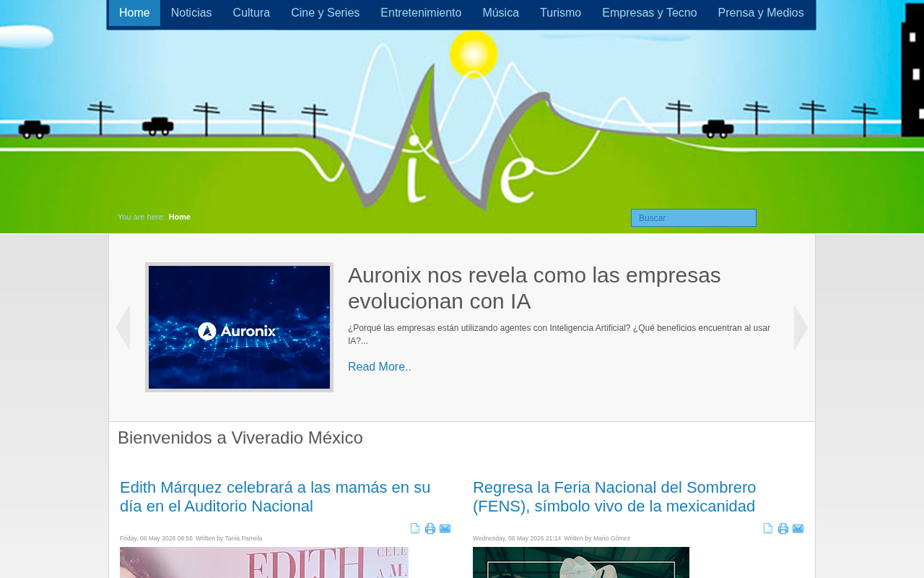This screenshot has height=578, width=924.
Task: Click Read More for the Auronix article
Action: (380, 367)
